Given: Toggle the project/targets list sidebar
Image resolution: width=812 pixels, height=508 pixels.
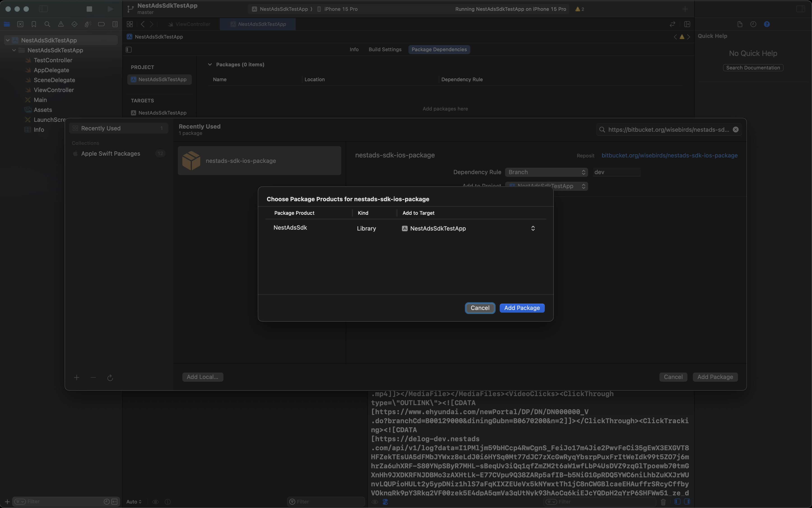Looking at the screenshot, I should pyautogui.click(x=129, y=50).
